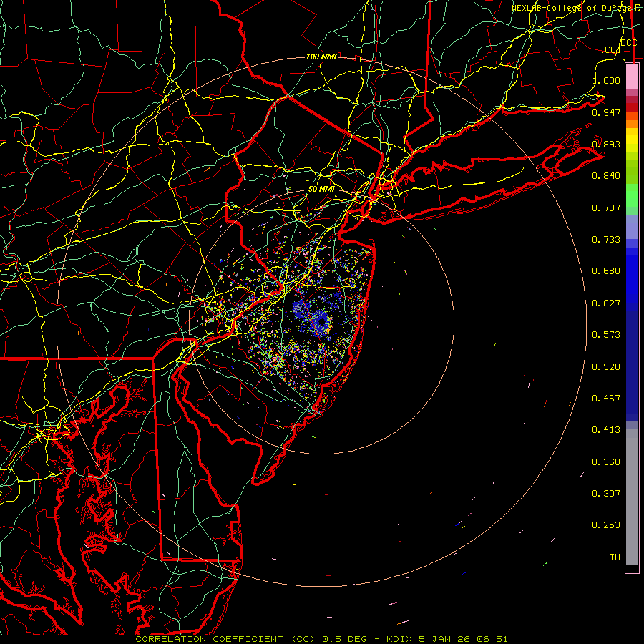Click the 06:51 timestamp in the caption
Image resolution: width=644 pixels, height=644 pixels.
tap(492, 639)
